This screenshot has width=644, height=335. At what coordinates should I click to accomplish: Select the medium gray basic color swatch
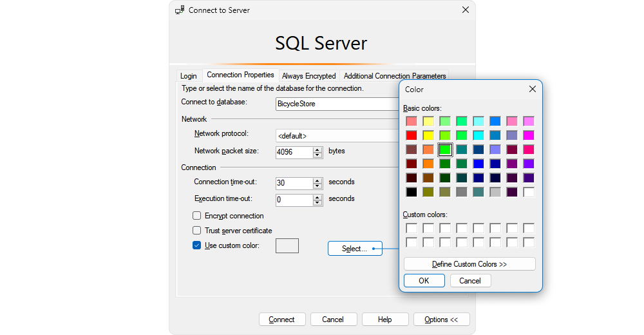tap(462, 192)
